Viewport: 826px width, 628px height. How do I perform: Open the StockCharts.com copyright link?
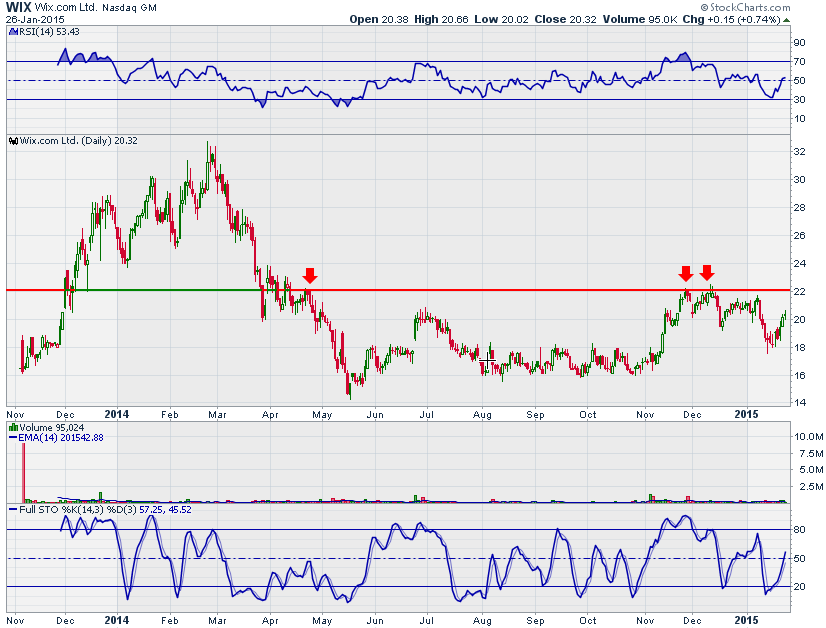click(745, 7)
